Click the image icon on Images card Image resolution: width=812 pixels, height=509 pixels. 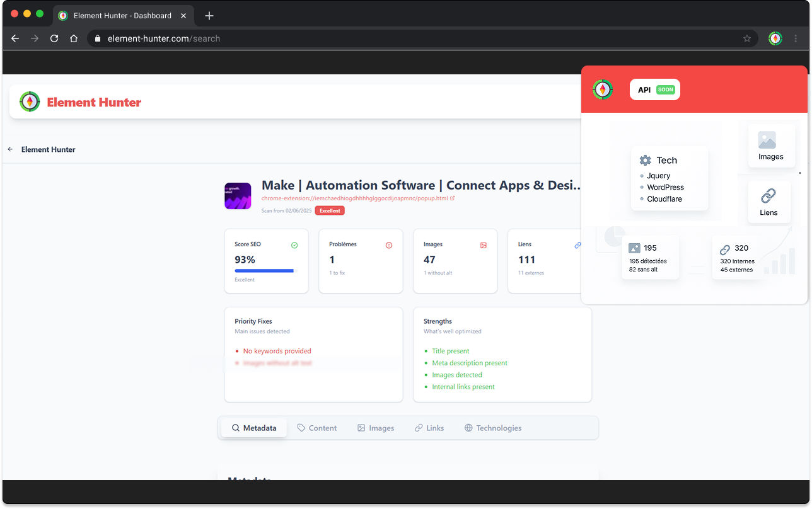[484, 245]
